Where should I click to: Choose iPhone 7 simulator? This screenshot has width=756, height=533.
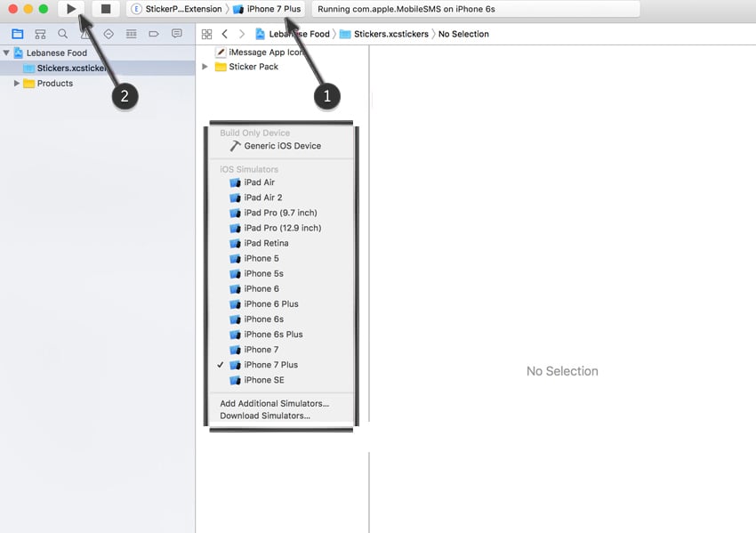point(282,349)
